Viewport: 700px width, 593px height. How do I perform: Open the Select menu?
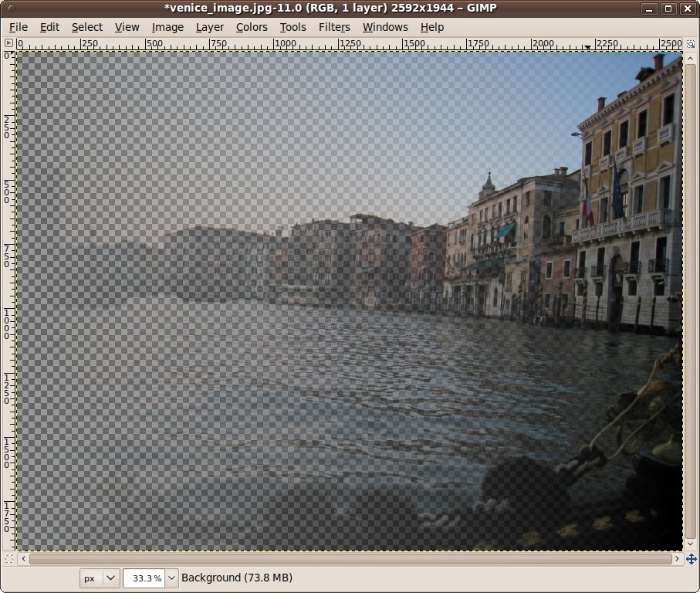[x=87, y=27]
